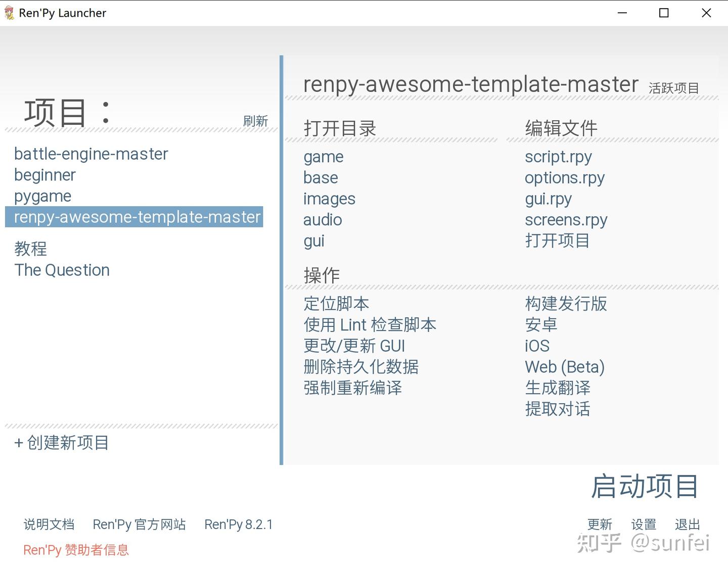Run 使用 Lint 检查脚本
This screenshot has height=572, width=728.
pyautogui.click(x=370, y=325)
